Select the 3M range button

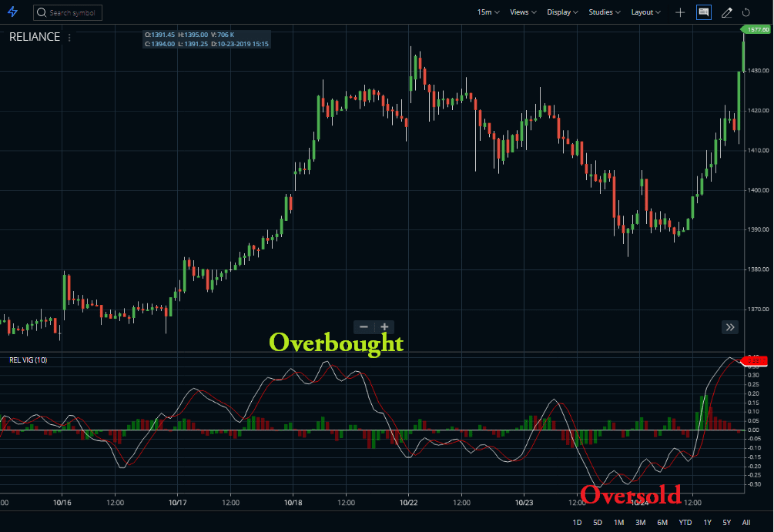pyautogui.click(x=641, y=522)
